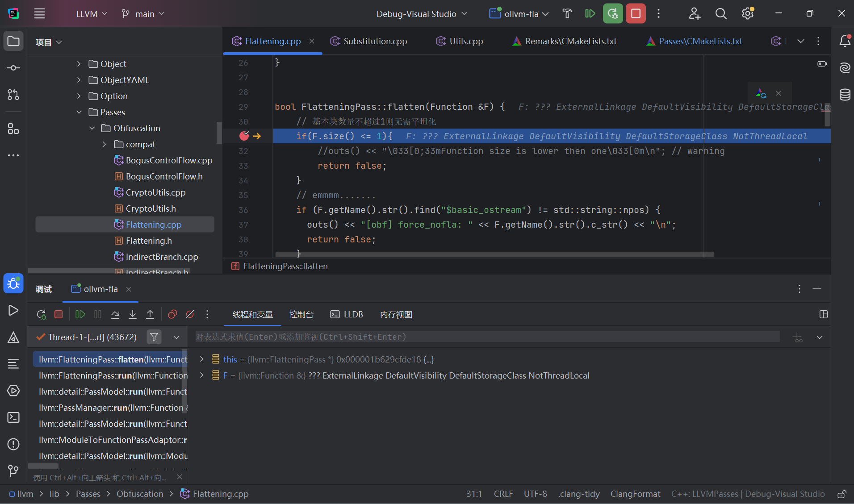Open the Git tool window
This screenshot has height=504, width=854.
13,471
